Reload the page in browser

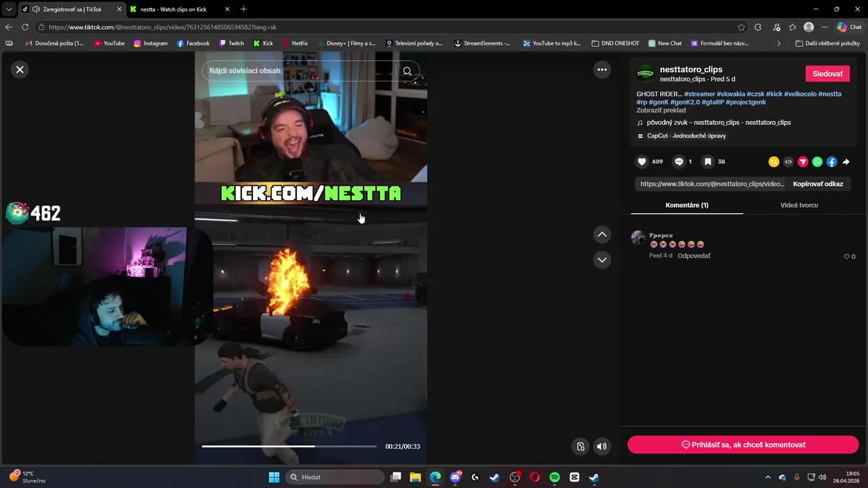tap(25, 27)
